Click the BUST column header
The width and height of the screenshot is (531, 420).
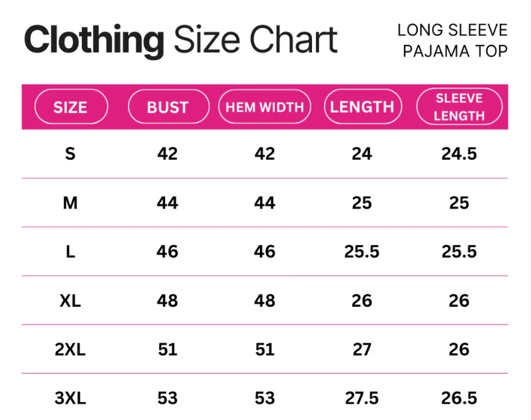(x=168, y=107)
